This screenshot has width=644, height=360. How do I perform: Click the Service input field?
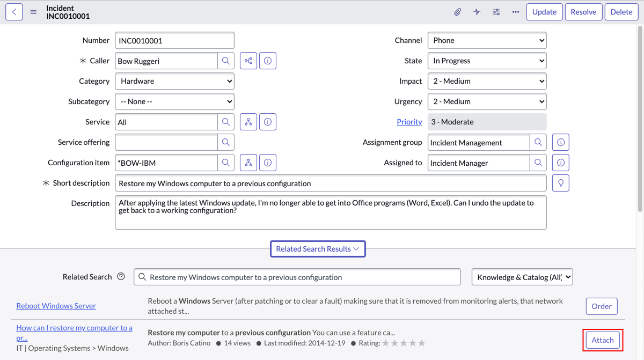(166, 122)
